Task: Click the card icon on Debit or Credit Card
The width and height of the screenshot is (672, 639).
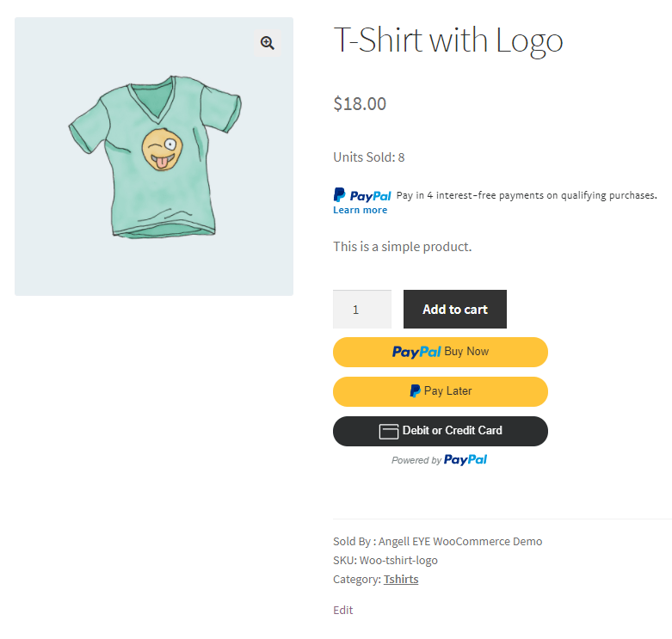Action: 389,431
